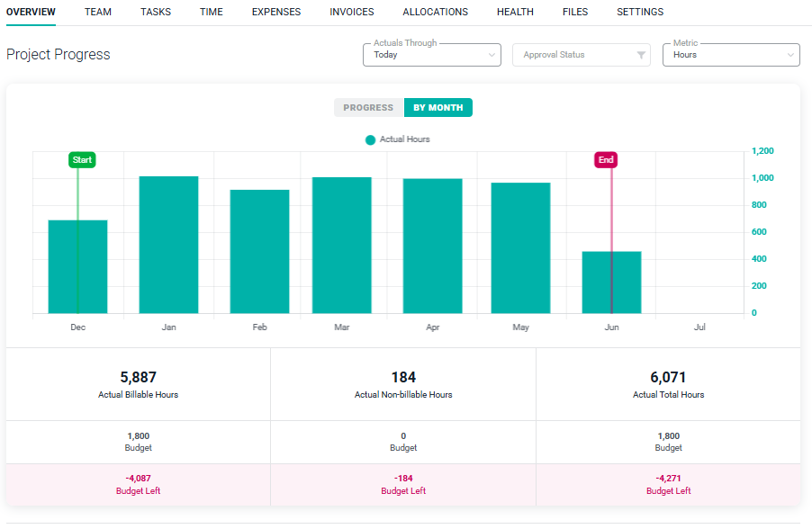The height and width of the screenshot is (529, 812).
Task: Click the Project Progress heading
Action: click(x=58, y=54)
